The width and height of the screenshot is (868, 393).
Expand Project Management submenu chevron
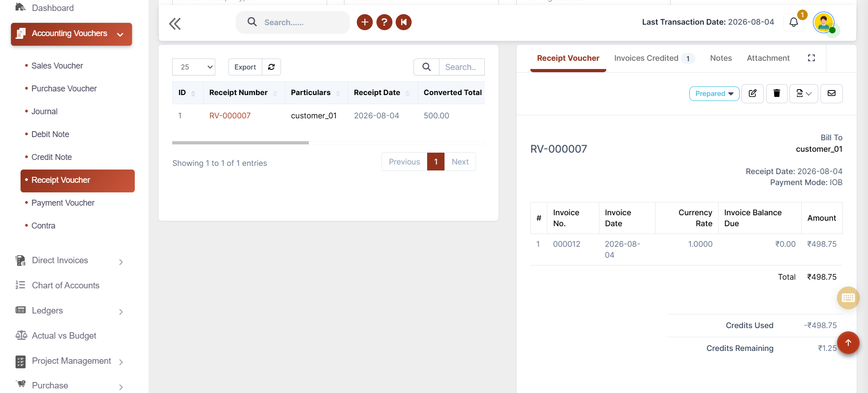121,362
